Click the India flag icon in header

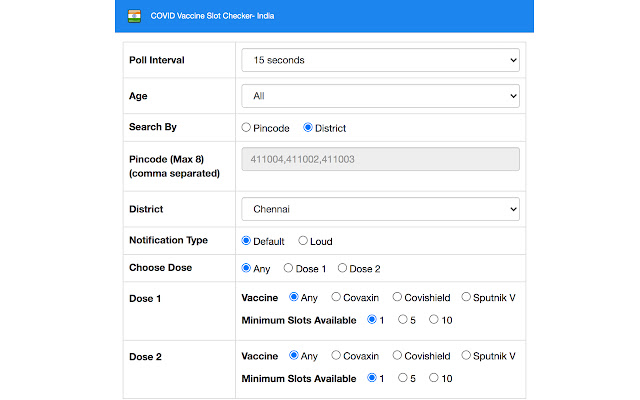point(134,16)
